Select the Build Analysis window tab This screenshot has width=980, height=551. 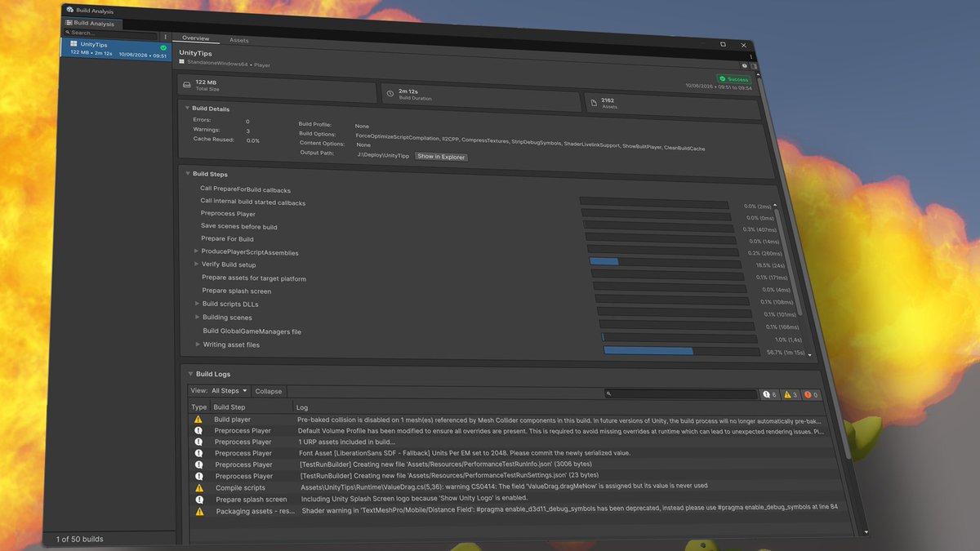pos(91,24)
